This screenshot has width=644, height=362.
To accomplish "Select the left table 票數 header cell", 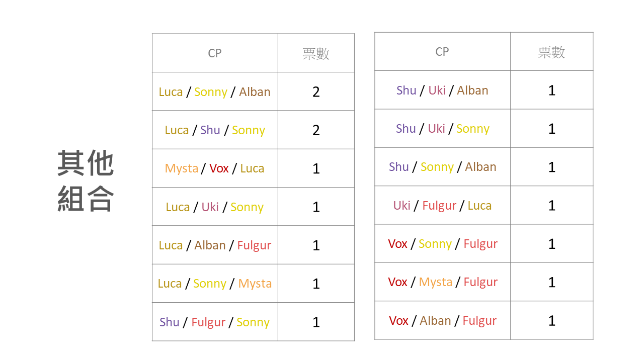I will 316,53.
